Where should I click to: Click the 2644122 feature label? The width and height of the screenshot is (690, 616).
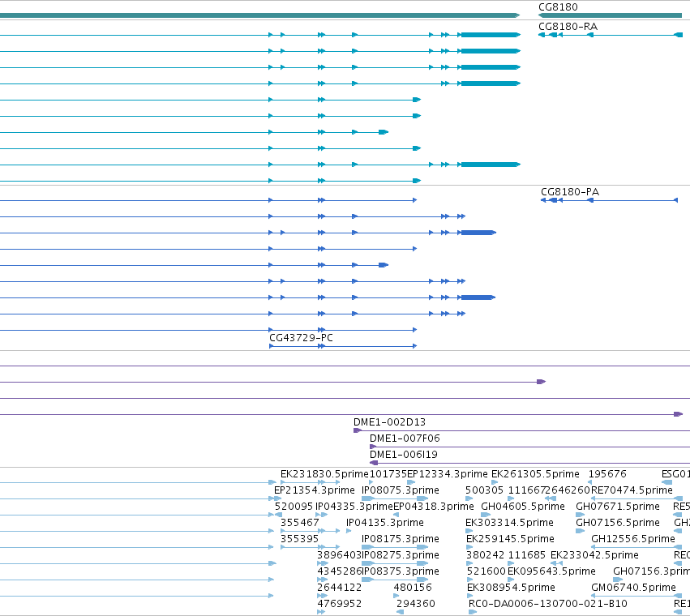[339, 588]
